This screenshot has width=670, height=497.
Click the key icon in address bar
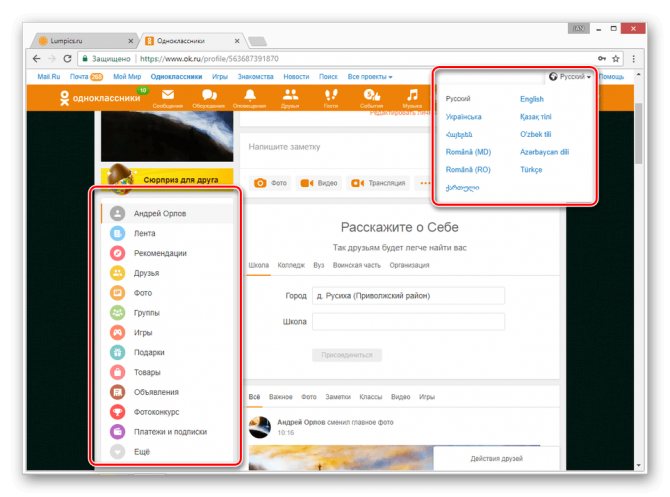[x=602, y=59]
